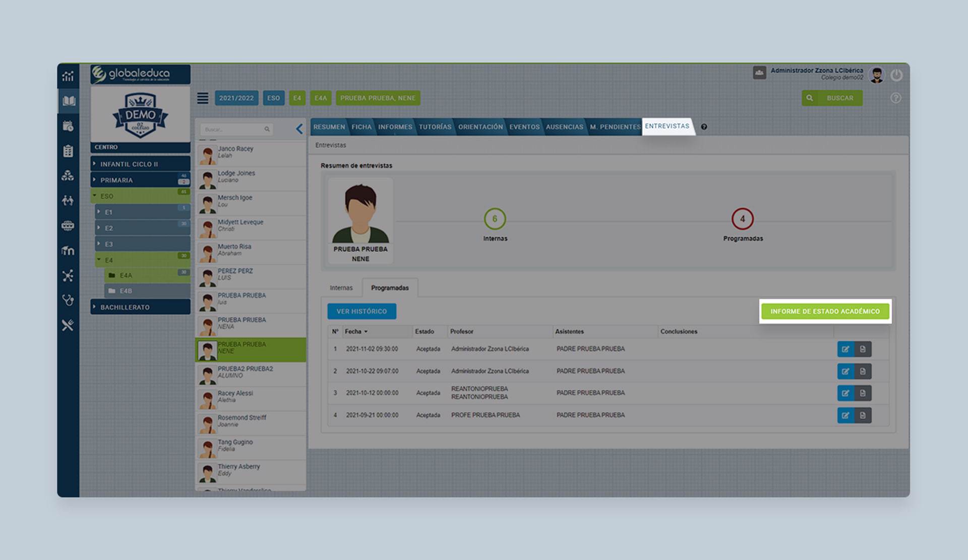Edit the interview dated 2021-10-12

[845, 393]
